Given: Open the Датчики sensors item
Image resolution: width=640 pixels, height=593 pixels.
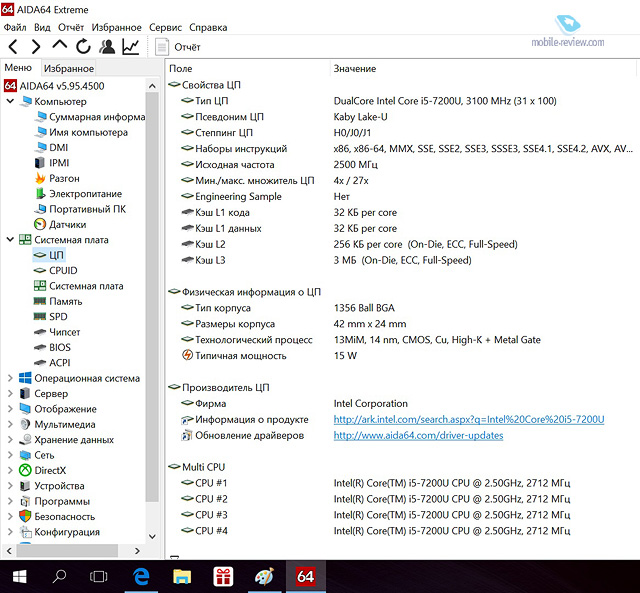Looking at the screenshot, I should [x=60, y=224].
